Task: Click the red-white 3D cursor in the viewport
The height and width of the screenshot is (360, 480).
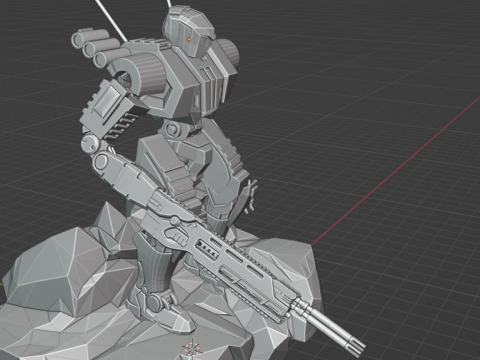Action: coord(192,349)
